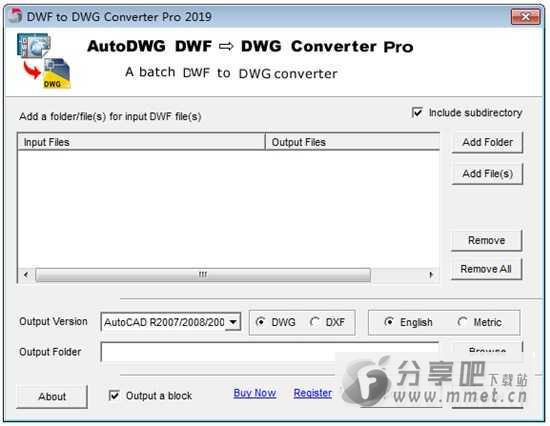This screenshot has height=426, width=550.
Task: Select the DWG output format radio
Action: pyautogui.click(x=261, y=322)
